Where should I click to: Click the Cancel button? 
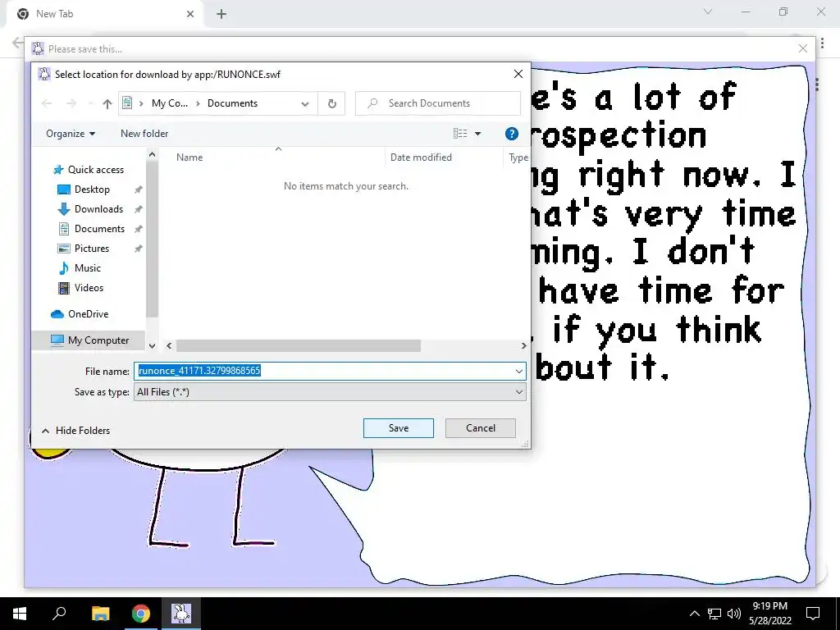pyautogui.click(x=481, y=428)
